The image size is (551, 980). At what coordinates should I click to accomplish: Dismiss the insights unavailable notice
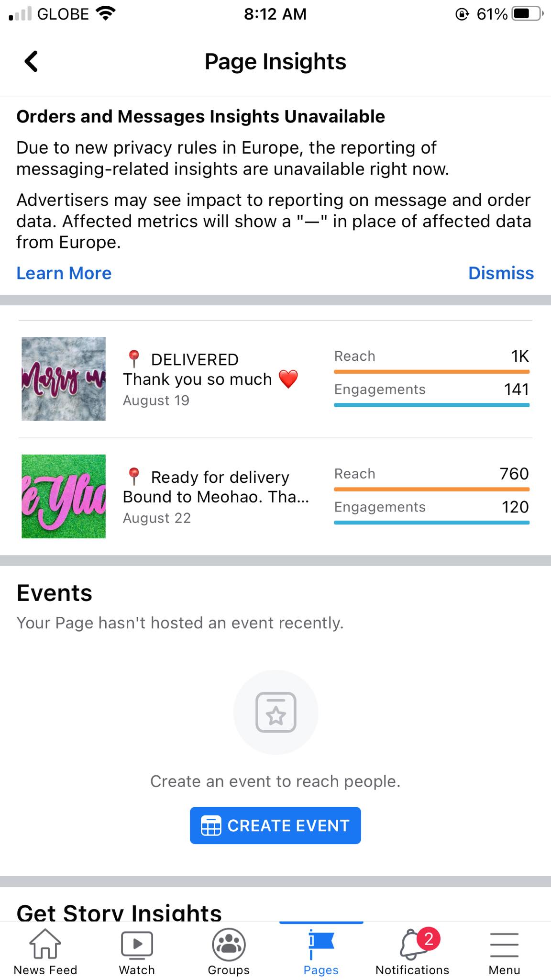(x=501, y=273)
